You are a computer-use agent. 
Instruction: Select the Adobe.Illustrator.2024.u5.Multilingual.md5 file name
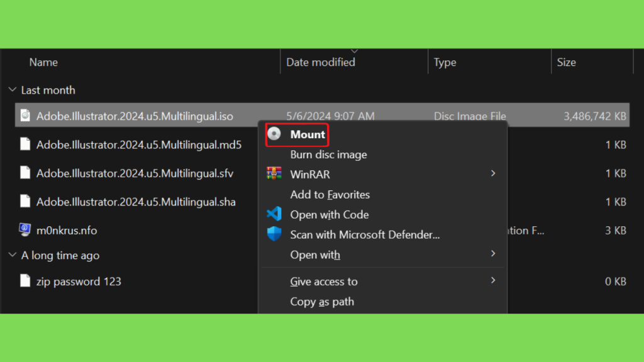coord(139,145)
